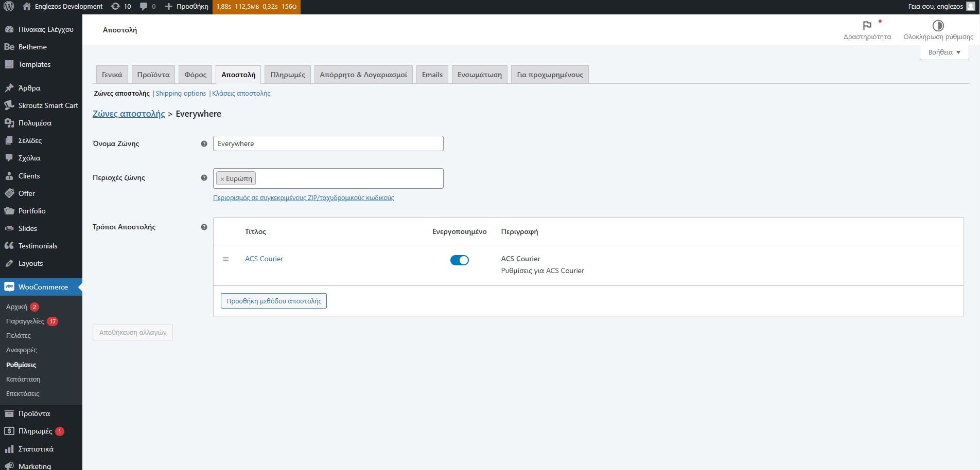Viewport: 980px width, 470px height.
Task: Open the ZIP/postcode restriction link
Action: click(303, 198)
